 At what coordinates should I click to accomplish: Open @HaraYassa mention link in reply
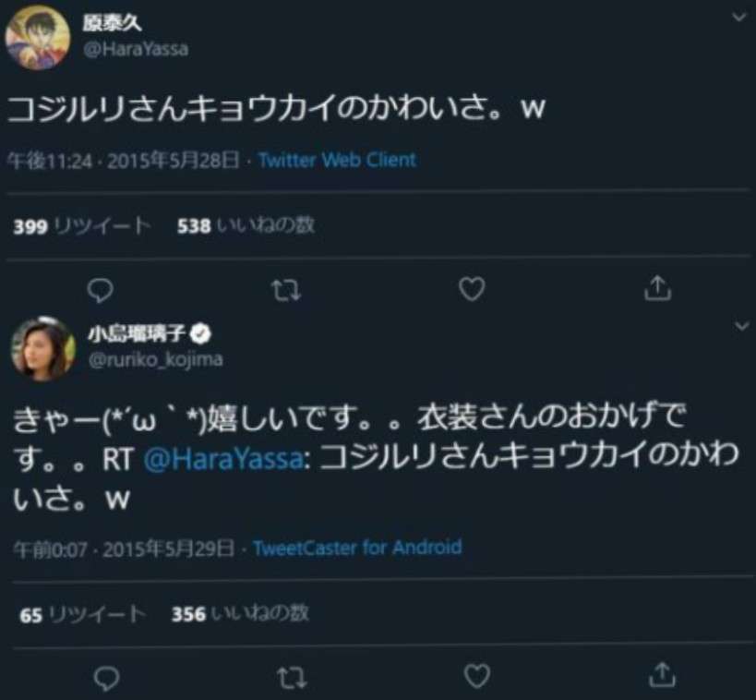click(225, 460)
